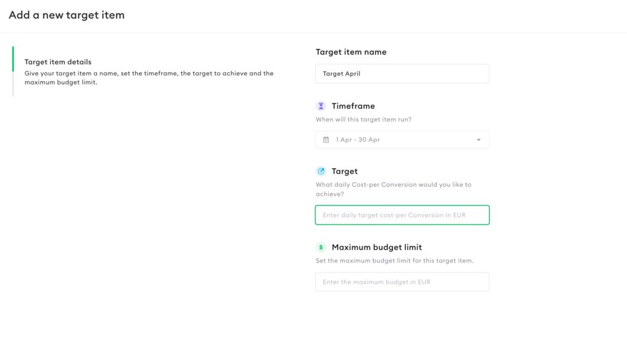
Task: Expand the timeframe dropdown arrow
Action: tap(479, 140)
